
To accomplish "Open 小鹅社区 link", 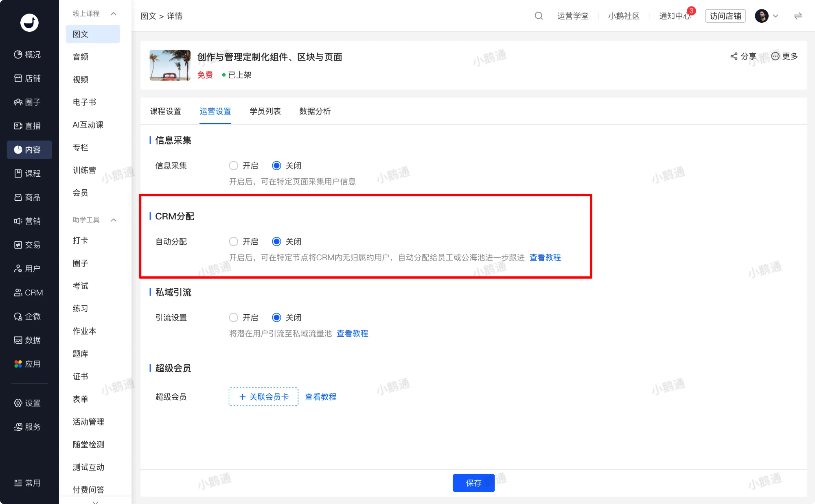I will tap(624, 16).
